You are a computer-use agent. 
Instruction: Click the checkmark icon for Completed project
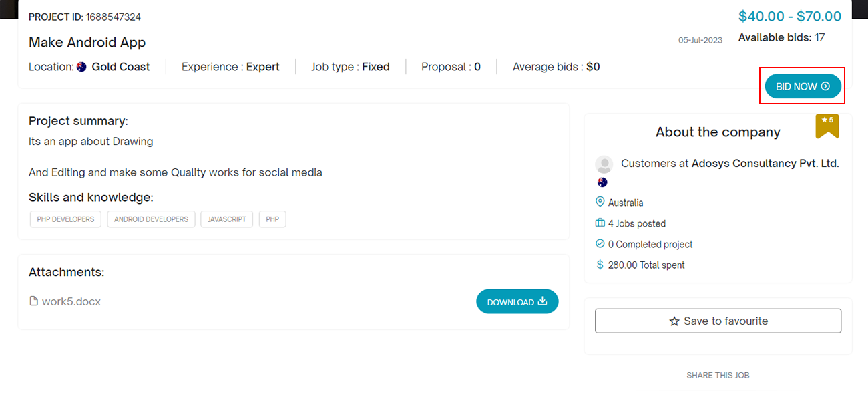(x=600, y=244)
